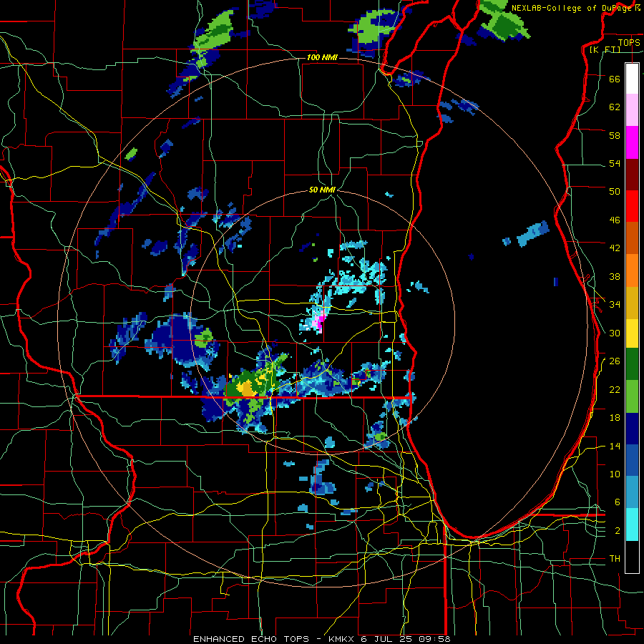This screenshot has height=644, width=644.
Task: Click the 22 value on the legend
Action: 615,389
